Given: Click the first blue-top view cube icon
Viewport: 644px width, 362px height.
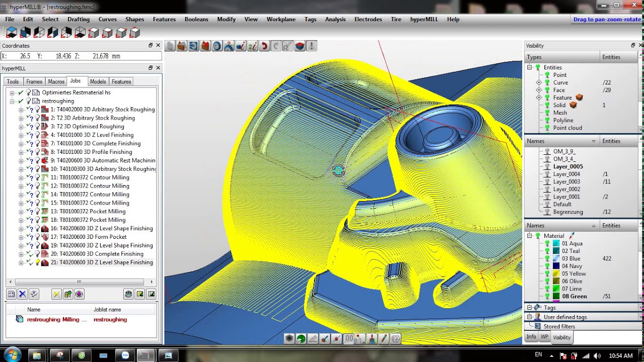Looking at the screenshot, I should (x=12, y=33).
